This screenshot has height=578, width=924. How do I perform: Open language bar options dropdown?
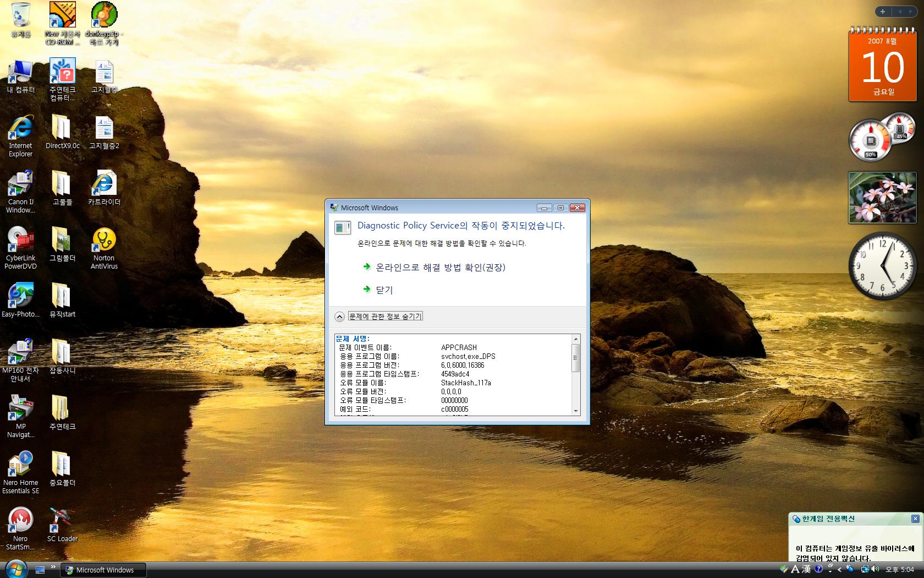(x=830, y=571)
